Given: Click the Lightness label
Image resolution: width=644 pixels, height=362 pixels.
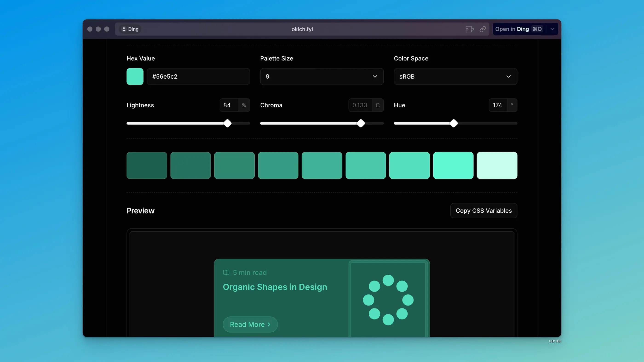Looking at the screenshot, I should 140,105.
